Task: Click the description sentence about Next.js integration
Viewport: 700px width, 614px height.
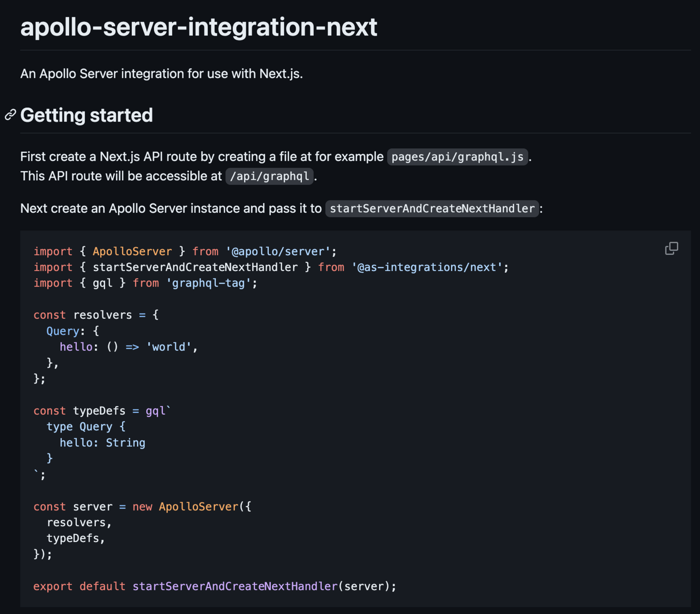Action: (x=161, y=74)
